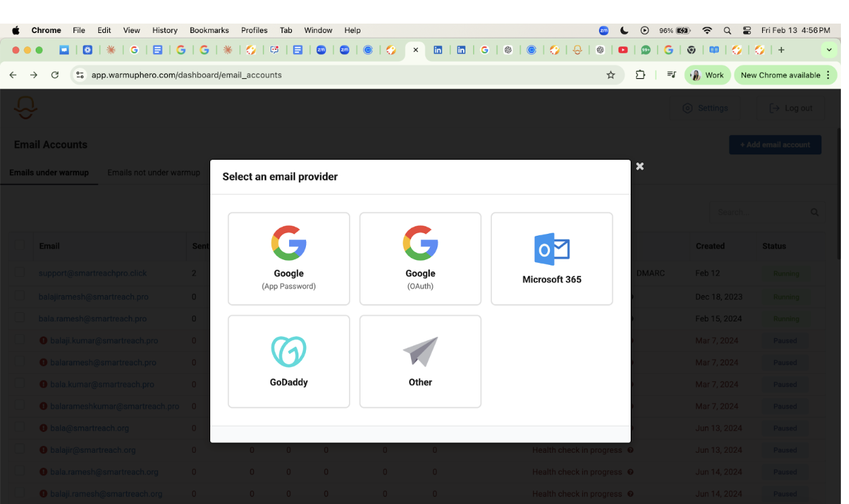Click Chrome's forward arrow

[x=34, y=75]
